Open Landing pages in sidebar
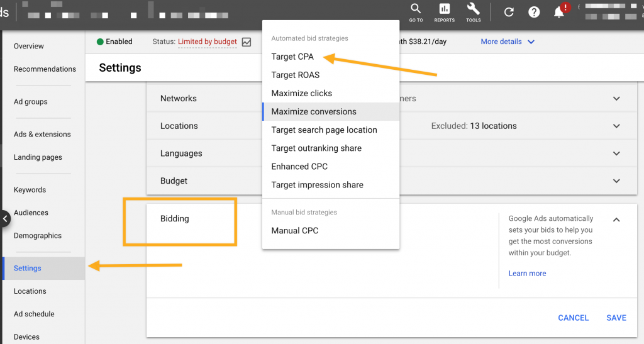The width and height of the screenshot is (644, 344). pyautogui.click(x=38, y=157)
